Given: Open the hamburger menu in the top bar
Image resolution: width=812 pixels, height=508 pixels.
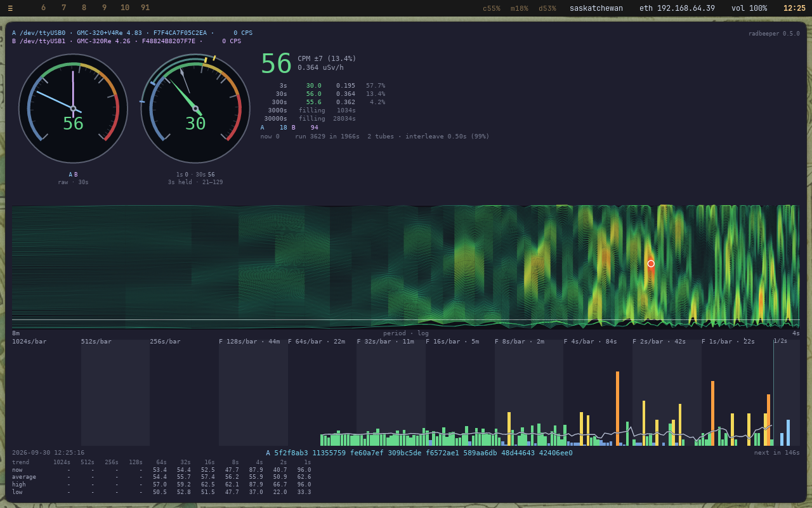Looking at the screenshot, I should click(10, 8).
